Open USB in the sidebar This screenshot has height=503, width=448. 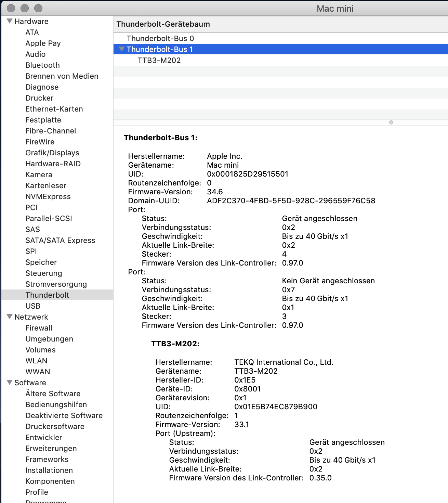[x=33, y=306]
